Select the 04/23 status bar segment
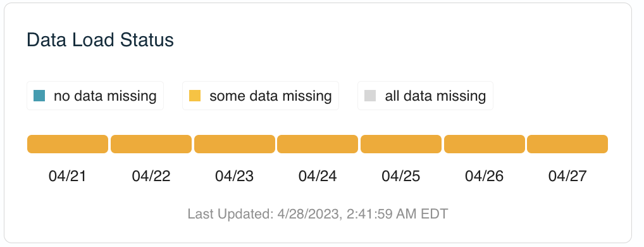The image size is (644, 247). 235,144
